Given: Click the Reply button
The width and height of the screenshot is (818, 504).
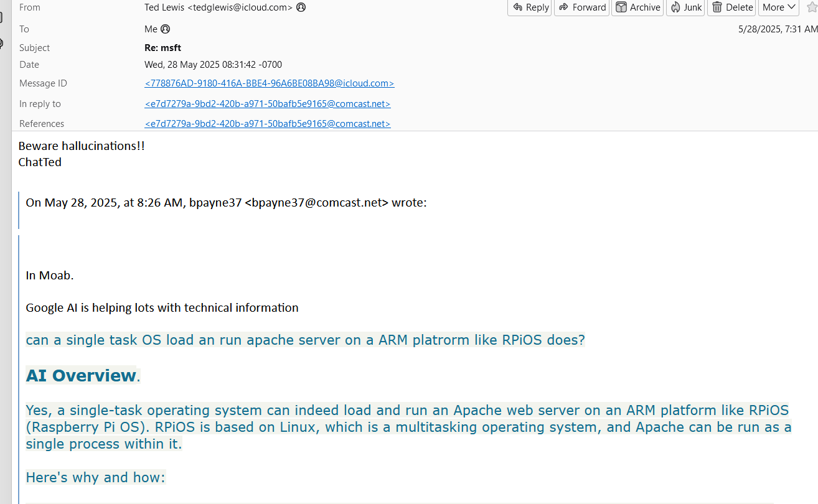Looking at the screenshot, I should tap(530, 7).
